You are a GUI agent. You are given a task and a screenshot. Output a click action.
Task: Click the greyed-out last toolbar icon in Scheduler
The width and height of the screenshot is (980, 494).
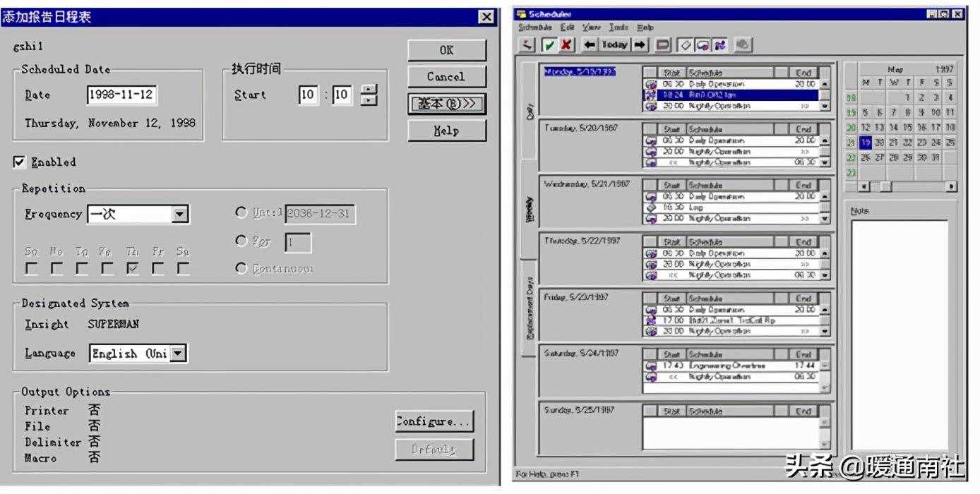pyautogui.click(x=743, y=44)
